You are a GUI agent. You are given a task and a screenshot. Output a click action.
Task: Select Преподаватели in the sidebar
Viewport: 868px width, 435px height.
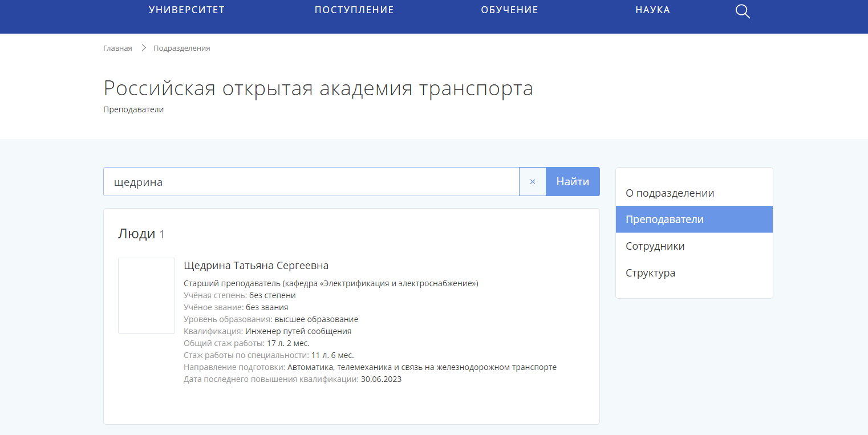coord(694,219)
